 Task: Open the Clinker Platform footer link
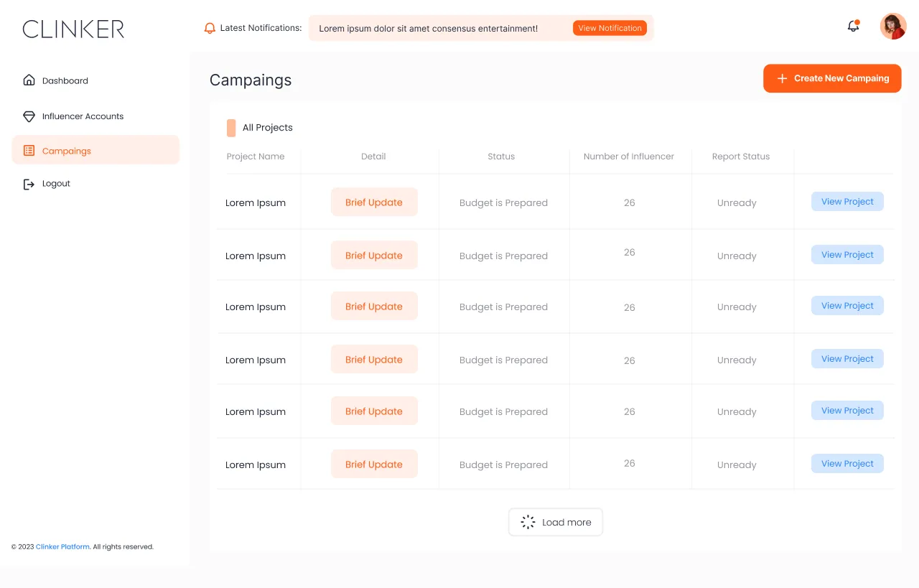[62, 547]
